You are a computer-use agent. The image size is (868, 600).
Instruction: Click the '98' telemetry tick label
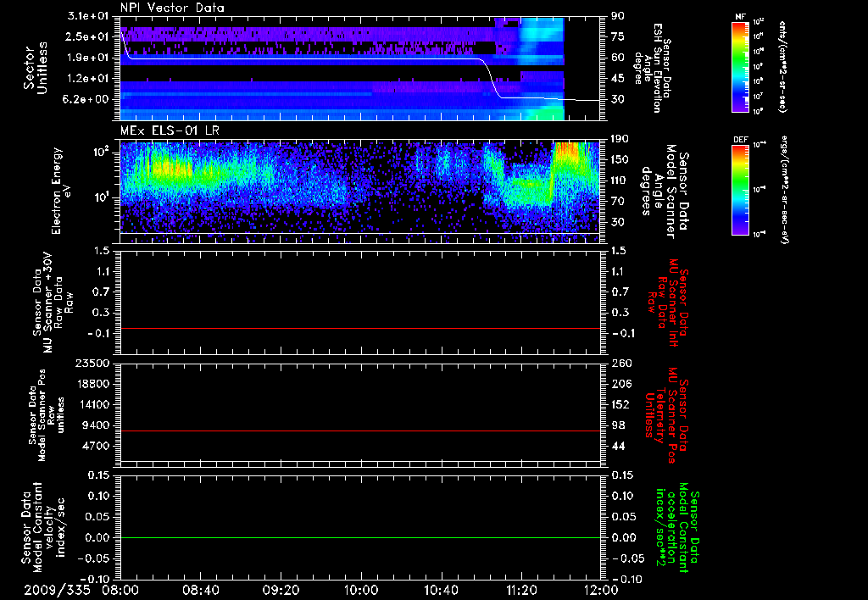click(618, 425)
